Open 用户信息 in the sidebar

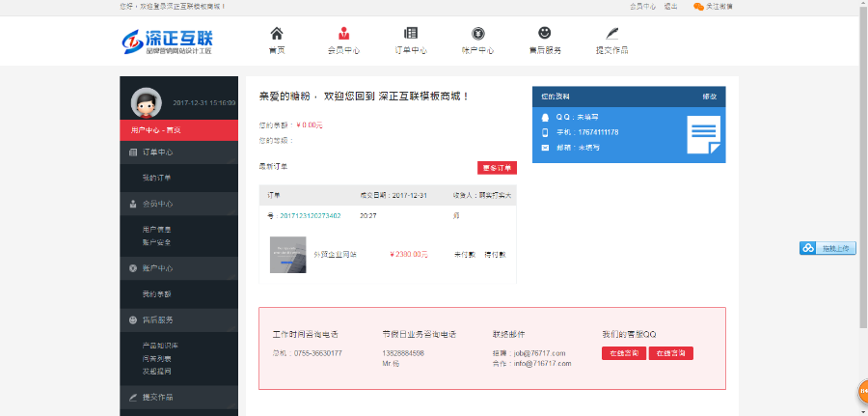coord(156,230)
